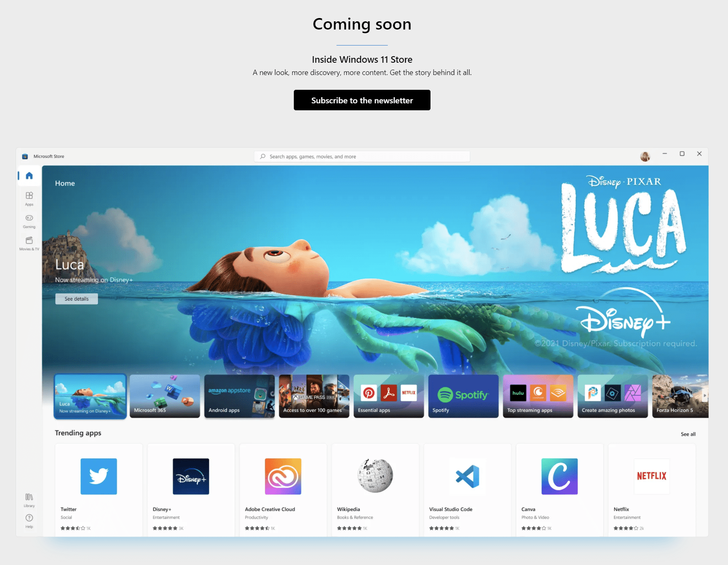
Task: Click the search magnifier icon
Action: (263, 156)
